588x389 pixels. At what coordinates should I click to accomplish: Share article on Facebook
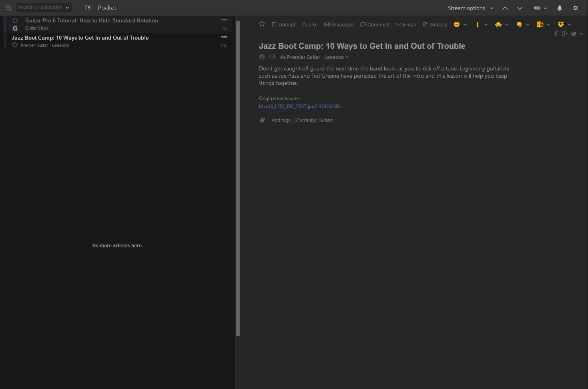point(556,34)
